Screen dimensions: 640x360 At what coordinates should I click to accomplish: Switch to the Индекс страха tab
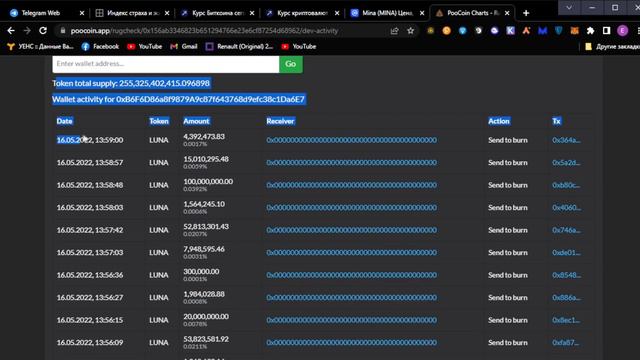tap(133, 13)
